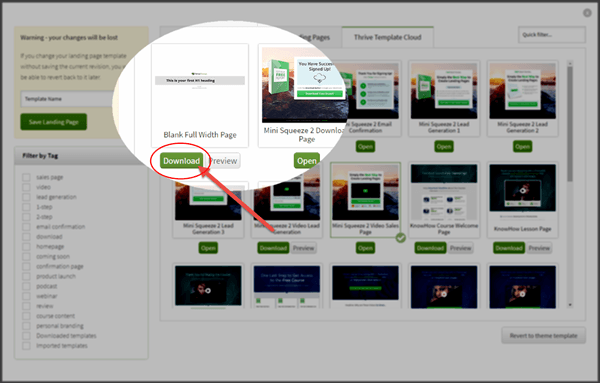The width and height of the screenshot is (600, 383).
Task: Click into the Quick filter search field
Action: pos(551,34)
